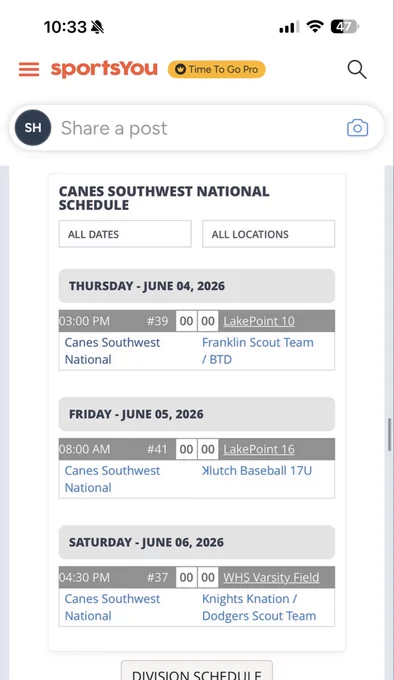
Task: Click the page scrollbar thumb
Action: click(x=390, y=435)
